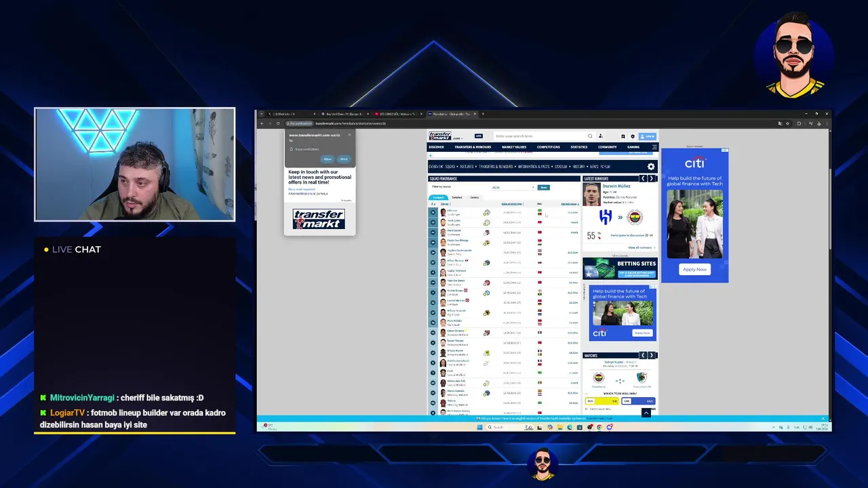The width and height of the screenshot is (868, 488).
Task: Click the Log In button
Action: click(648, 136)
